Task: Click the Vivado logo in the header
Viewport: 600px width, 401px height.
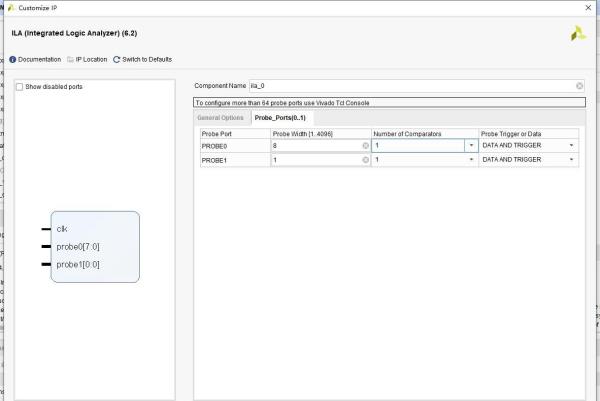Action: point(578,33)
